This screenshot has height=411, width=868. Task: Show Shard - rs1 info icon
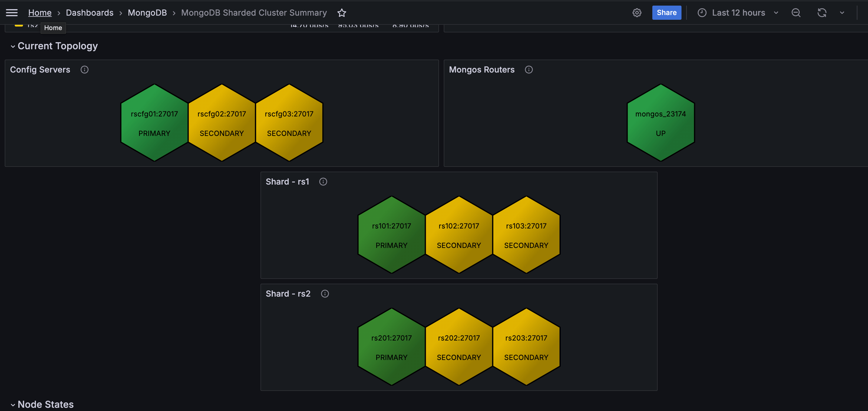pyautogui.click(x=323, y=182)
